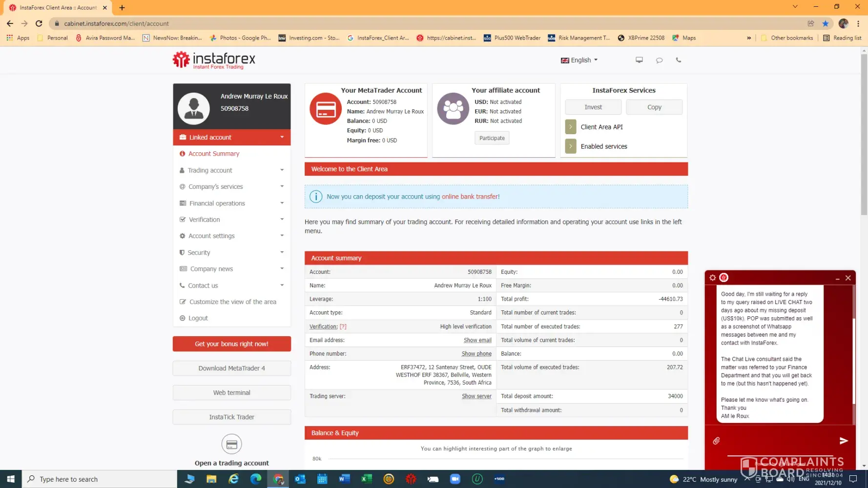Click the send message arrow in chat

point(843,441)
